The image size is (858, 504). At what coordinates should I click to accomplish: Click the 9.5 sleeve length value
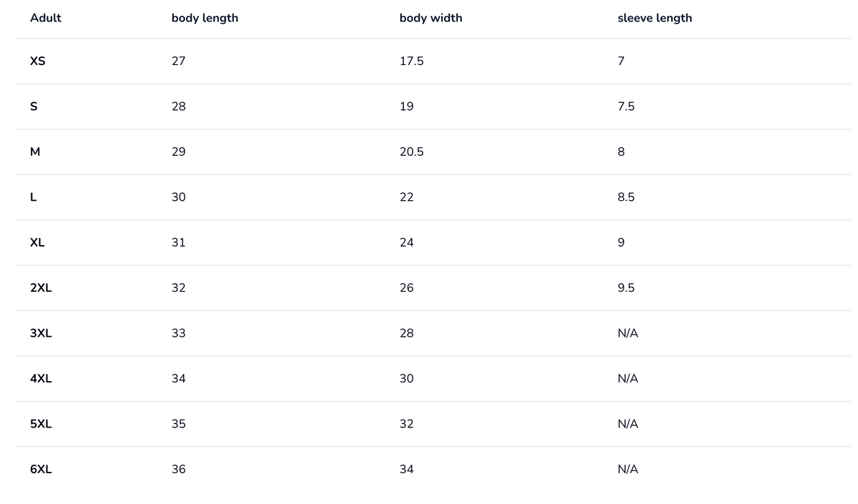point(626,288)
